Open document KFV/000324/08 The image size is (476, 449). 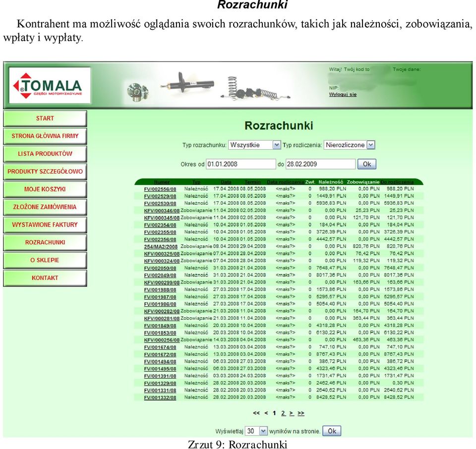point(162,261)
